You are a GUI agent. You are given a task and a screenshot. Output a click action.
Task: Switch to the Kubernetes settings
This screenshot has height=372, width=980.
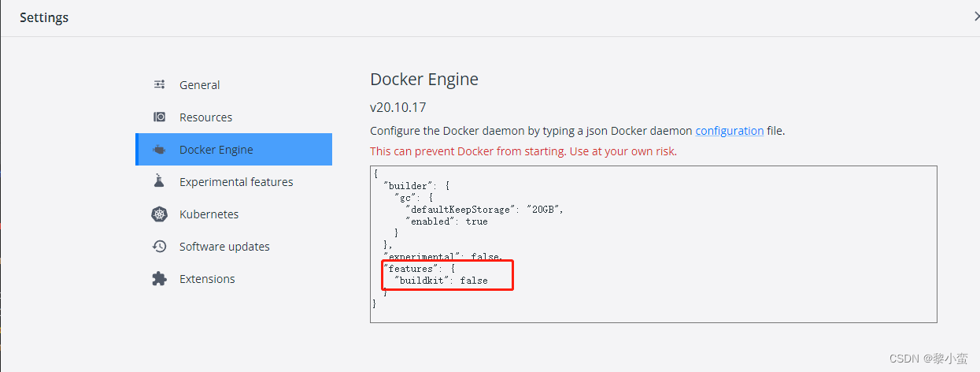point(234,214)
